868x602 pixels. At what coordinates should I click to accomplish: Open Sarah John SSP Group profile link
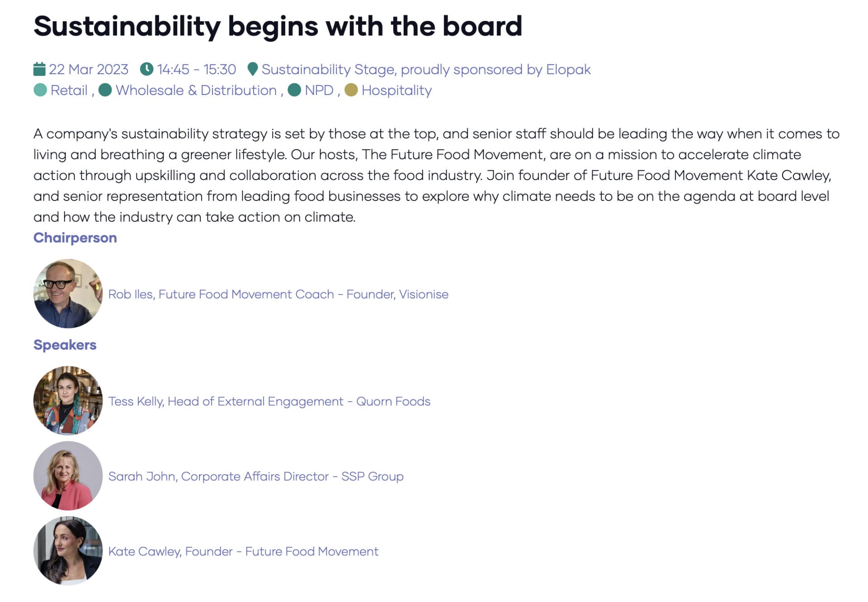click(x=256, y=477)
